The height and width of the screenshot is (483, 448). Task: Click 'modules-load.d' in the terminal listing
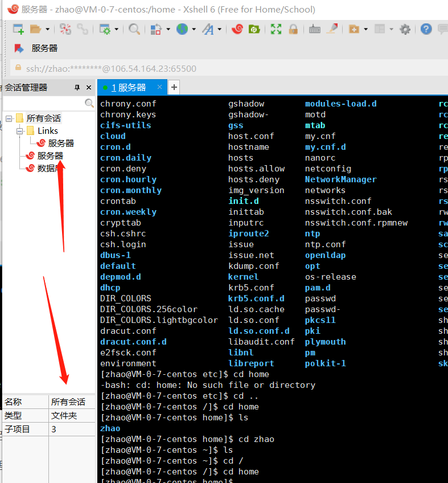(341, 104)
